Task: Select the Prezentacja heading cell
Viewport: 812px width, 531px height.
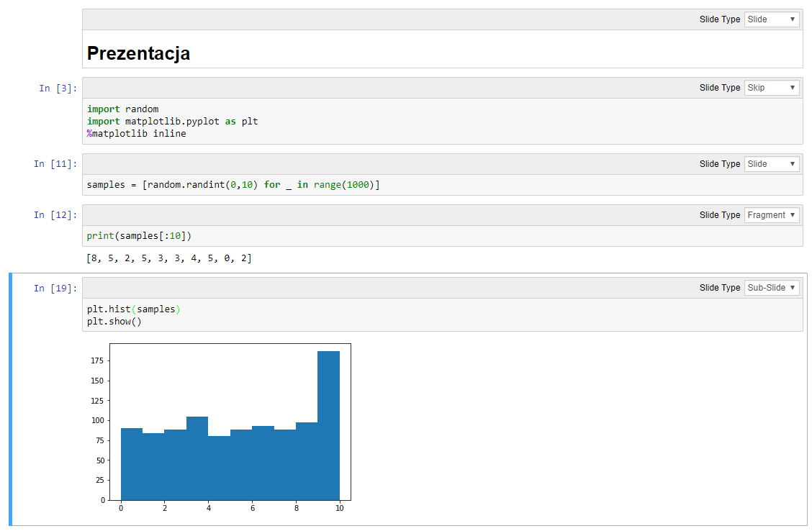Action: [442, 53]
